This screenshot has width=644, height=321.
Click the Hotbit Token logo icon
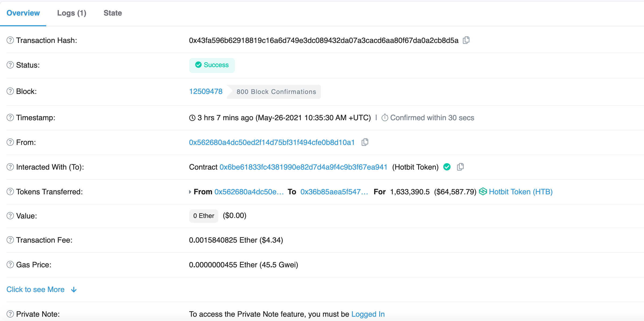pos(483,192)
